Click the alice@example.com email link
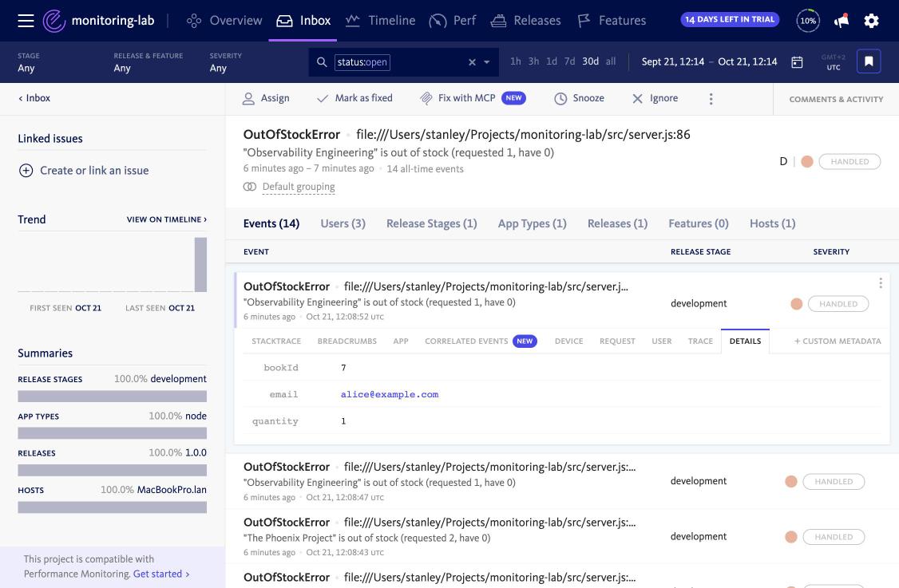This screenshot has height=588, width=899. tap(390, 394)
